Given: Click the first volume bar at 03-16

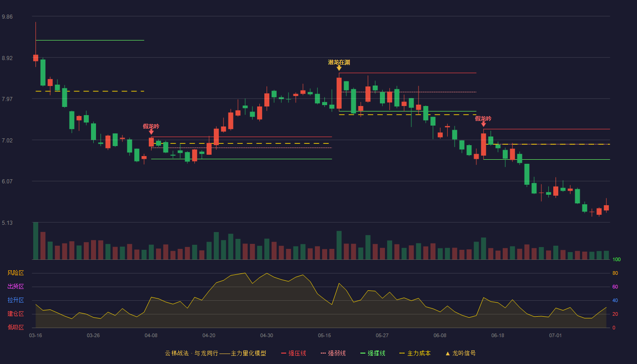Looking at the screenshot, I should 35,241.
